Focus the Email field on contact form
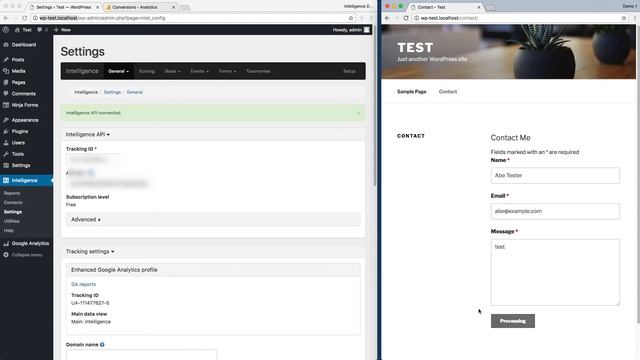The width and height of the screenshot is (640, 360). pos(555,211)
